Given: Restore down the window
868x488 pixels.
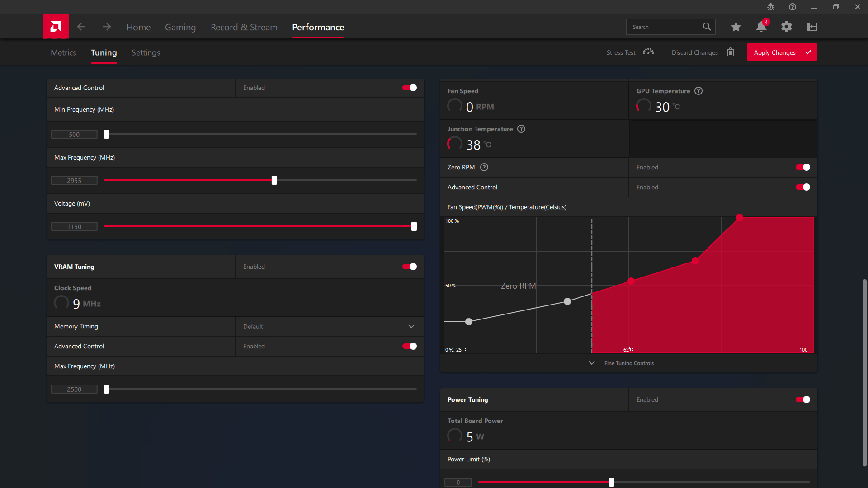Looking at the screenshot, I should 835,7.
